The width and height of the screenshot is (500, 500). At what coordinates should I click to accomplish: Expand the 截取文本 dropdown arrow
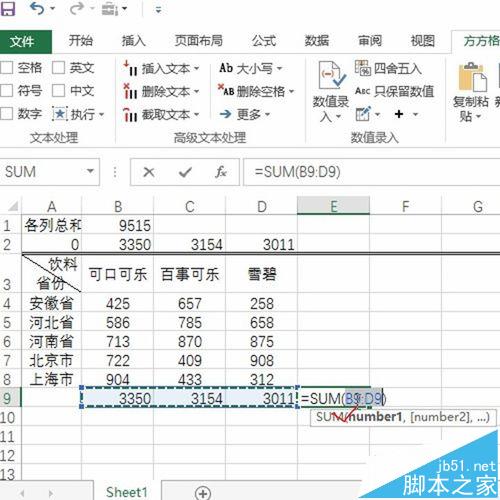pyautogui.click(x=197, y=115)
